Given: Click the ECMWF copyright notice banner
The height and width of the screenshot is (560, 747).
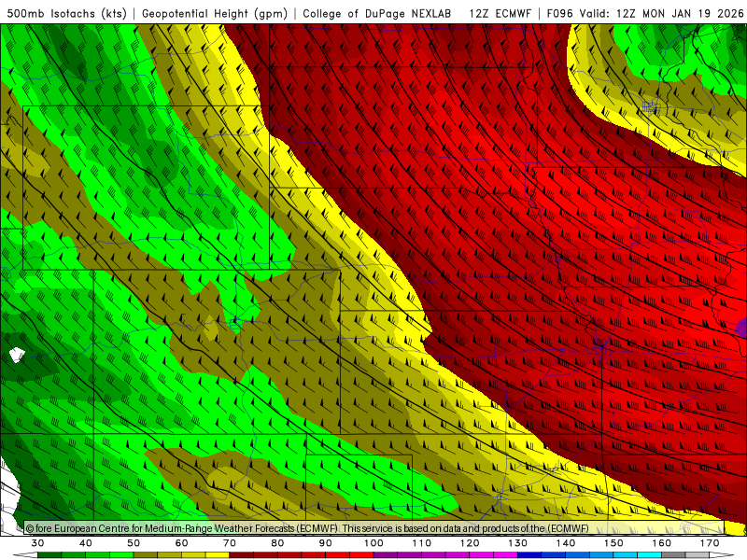Looking at the screenshot, I should point(374,528).
